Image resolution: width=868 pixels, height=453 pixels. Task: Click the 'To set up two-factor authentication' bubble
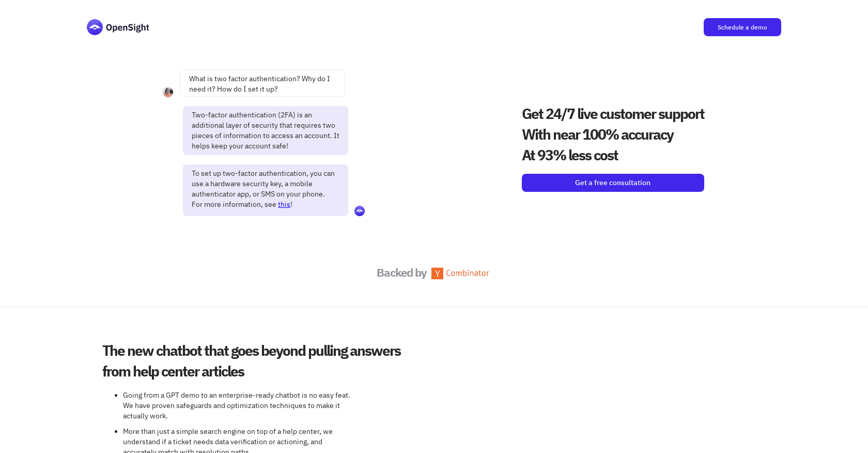pos(266,190)
